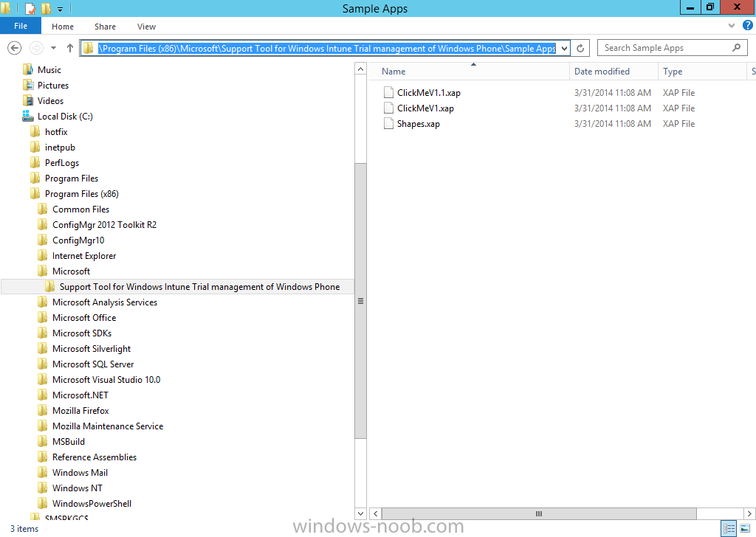
Task: Click the ClickMeV1.1.xap file name
Action: click(429, 92)
